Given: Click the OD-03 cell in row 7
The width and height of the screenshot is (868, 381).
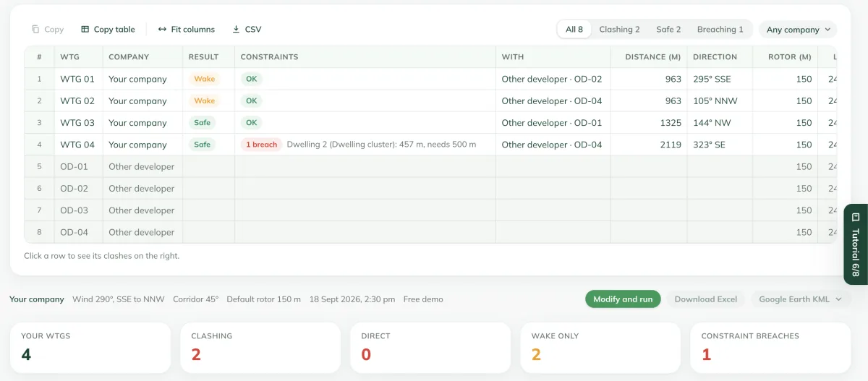Looking at the screenshot, I should pyautogui.click(x=79, y=210).
